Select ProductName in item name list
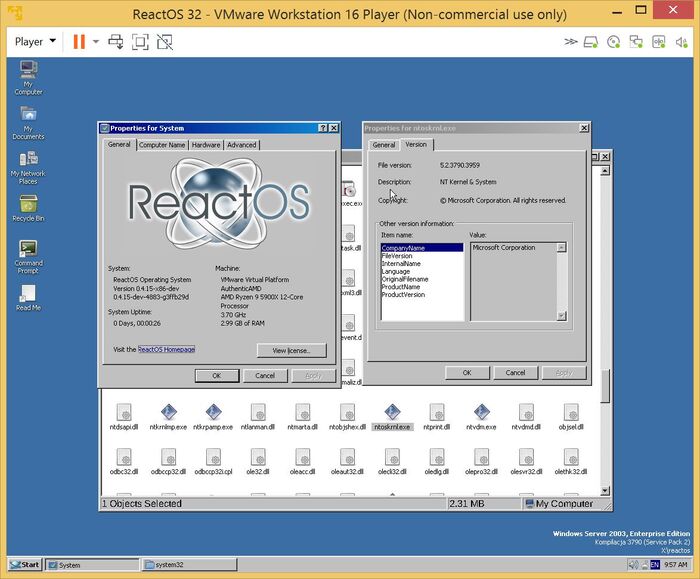 [x=400, y=287]
